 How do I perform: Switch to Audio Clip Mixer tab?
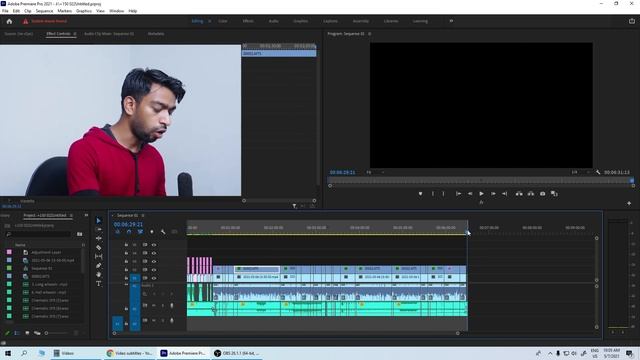point(109,34)
